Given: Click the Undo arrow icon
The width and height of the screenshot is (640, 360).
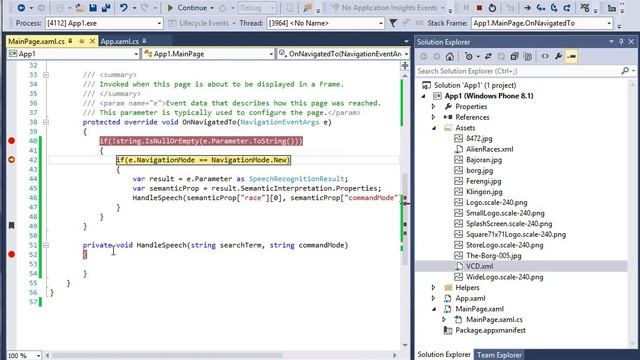Looking at the screenshot, I should point(123,7).
